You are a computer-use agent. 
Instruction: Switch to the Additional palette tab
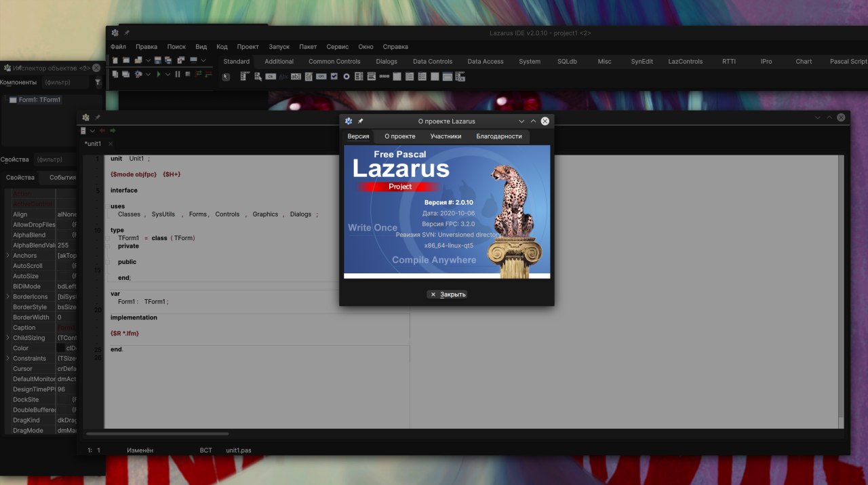279,61
